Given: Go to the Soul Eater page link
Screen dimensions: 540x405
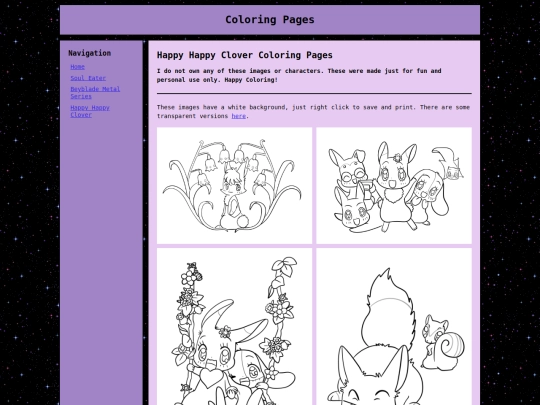Looking at the screenshot, I should click(x=88, y=78).
